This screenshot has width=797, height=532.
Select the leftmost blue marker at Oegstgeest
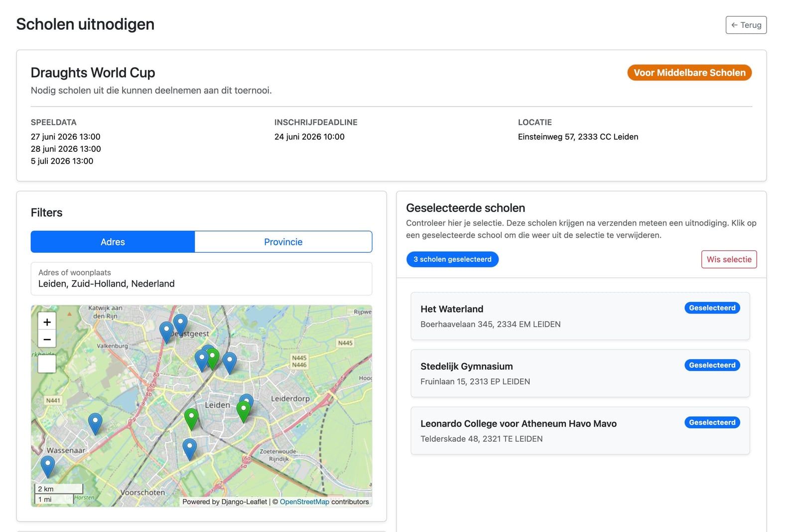pyautogui.click(x=166, y=331)
